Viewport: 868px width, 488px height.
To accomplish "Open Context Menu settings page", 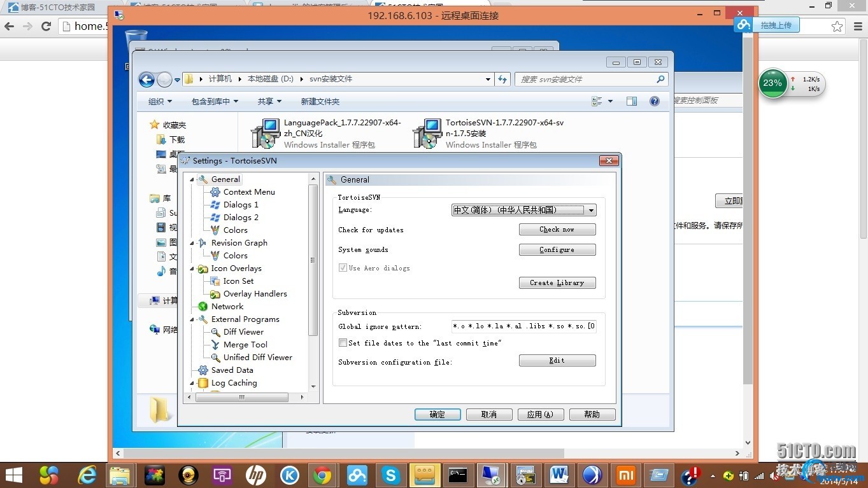I will (x=249, y=192).
